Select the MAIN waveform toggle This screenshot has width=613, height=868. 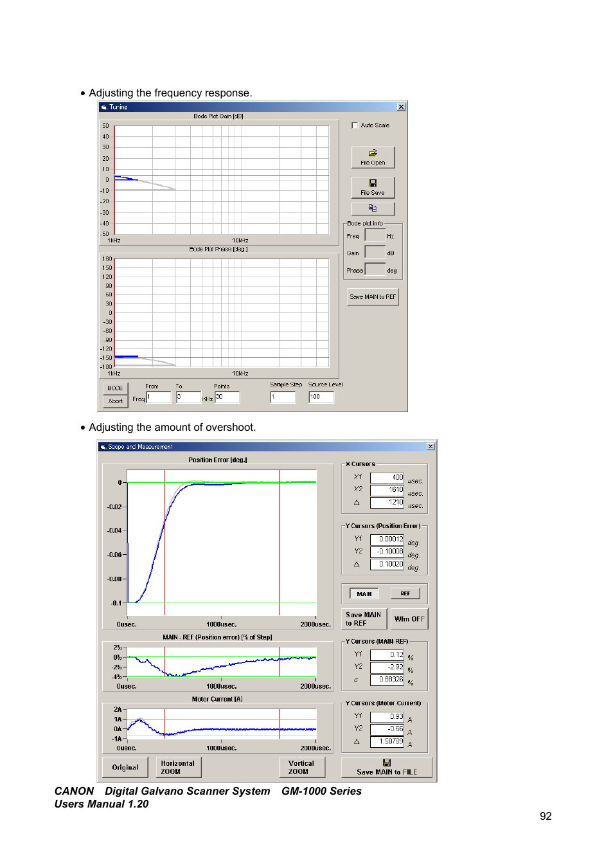[x=364, y=593]
